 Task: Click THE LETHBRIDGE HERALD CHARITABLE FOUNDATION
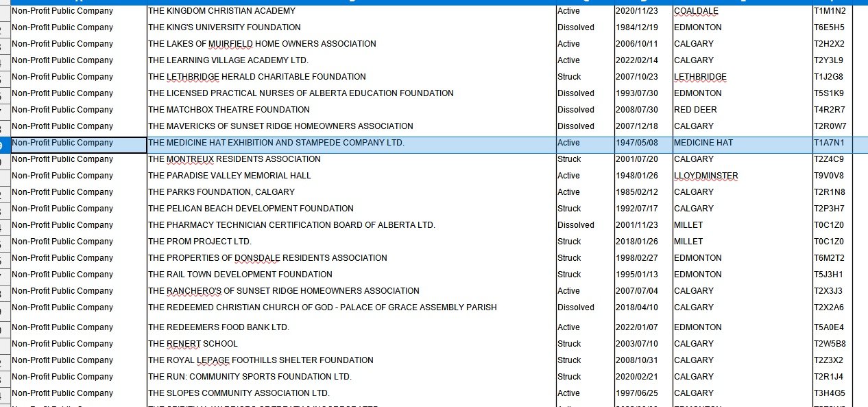tap(351, 77)
